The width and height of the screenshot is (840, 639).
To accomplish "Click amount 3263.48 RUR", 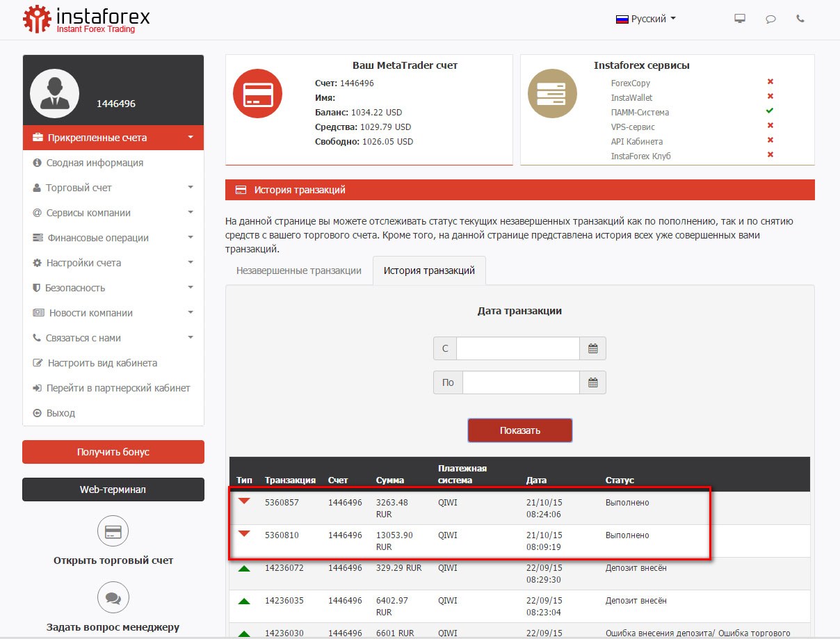I will click(391, 508).
